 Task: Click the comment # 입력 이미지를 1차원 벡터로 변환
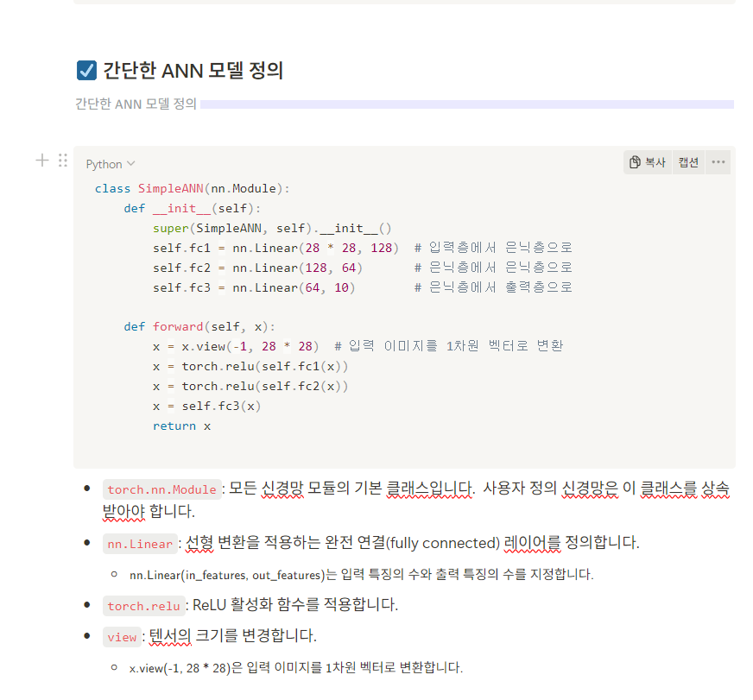click(448, 346)
